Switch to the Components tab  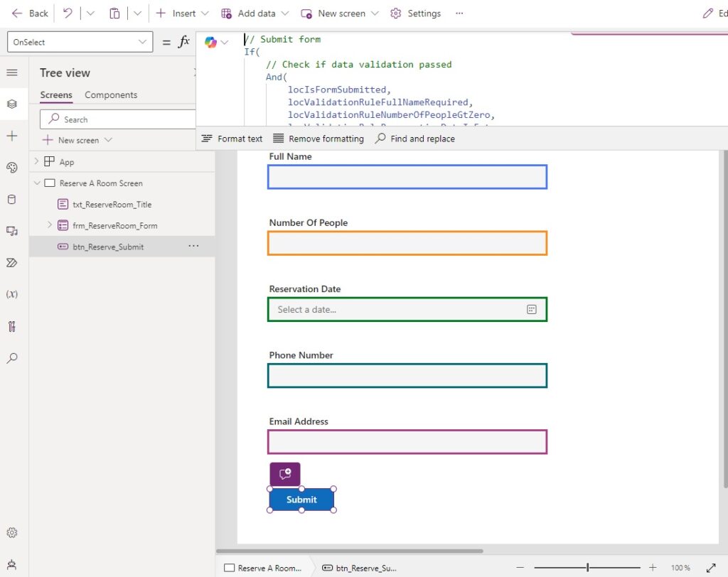(x=110, y=95)
